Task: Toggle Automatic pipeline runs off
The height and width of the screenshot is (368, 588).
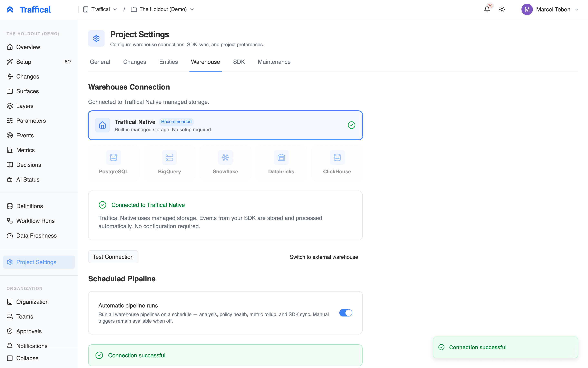Action: point(345,313)
